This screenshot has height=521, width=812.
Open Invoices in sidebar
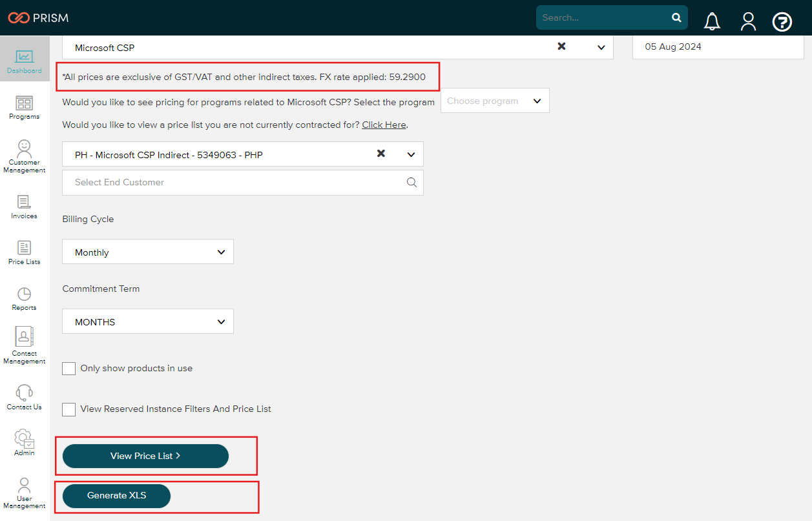coord(25,207)
